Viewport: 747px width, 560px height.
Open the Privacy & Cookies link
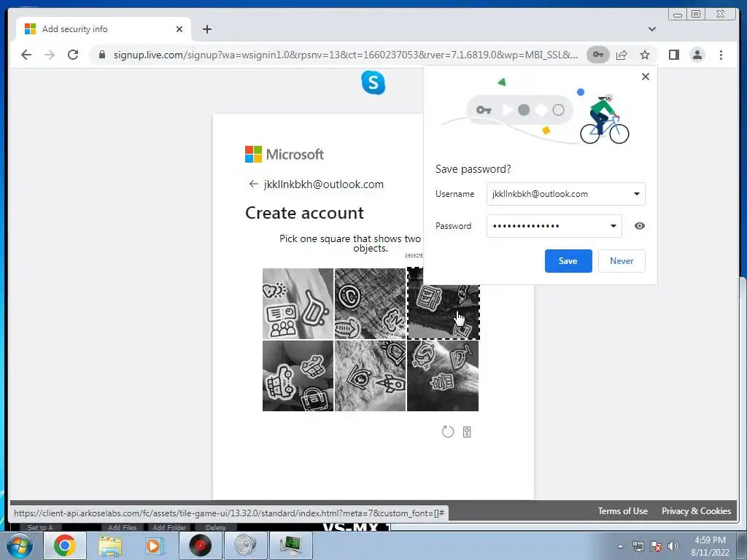click(696, 511)
